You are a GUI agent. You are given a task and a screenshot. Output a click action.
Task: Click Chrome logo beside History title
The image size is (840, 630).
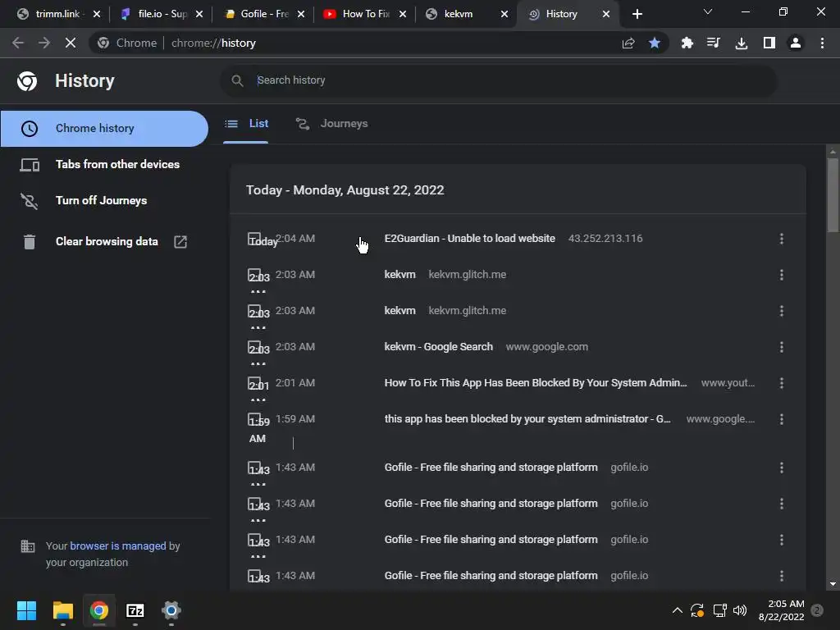click(x=27, y=81)
